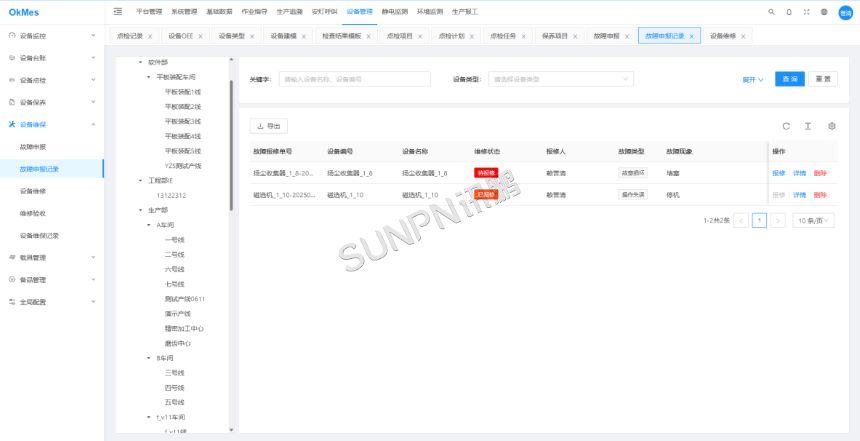Image resolution: width=860 pixels, height=441 pixels.
Task: Toggle fullscreen icon in top header
Action: (806, 12)
